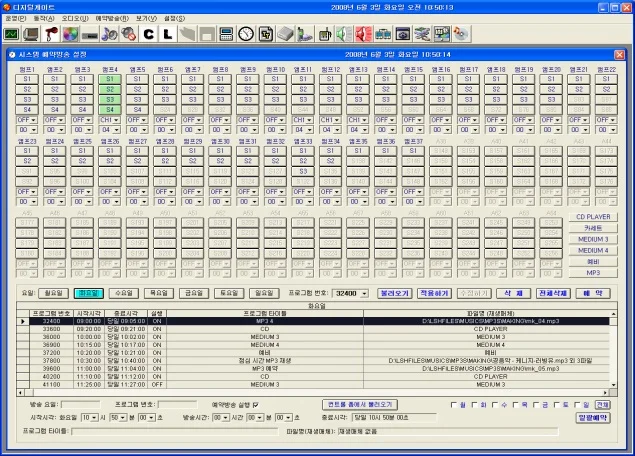Open the 동작(A) menu
635x456 pixels.
click(x=44, y=18)
